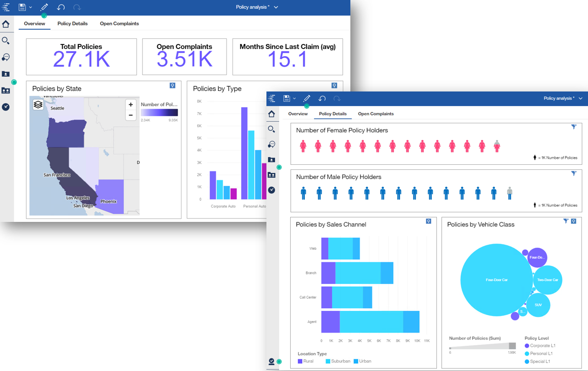Image resolution: width=588 pixels, height=371 pixels.
Task: Click the Months Since Last Claim card
Action: pyautogui.click(x=288, y=57)
